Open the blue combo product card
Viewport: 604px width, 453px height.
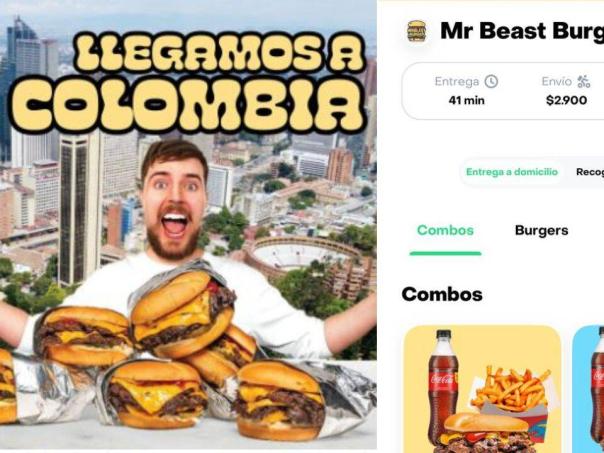coord(588,389)
